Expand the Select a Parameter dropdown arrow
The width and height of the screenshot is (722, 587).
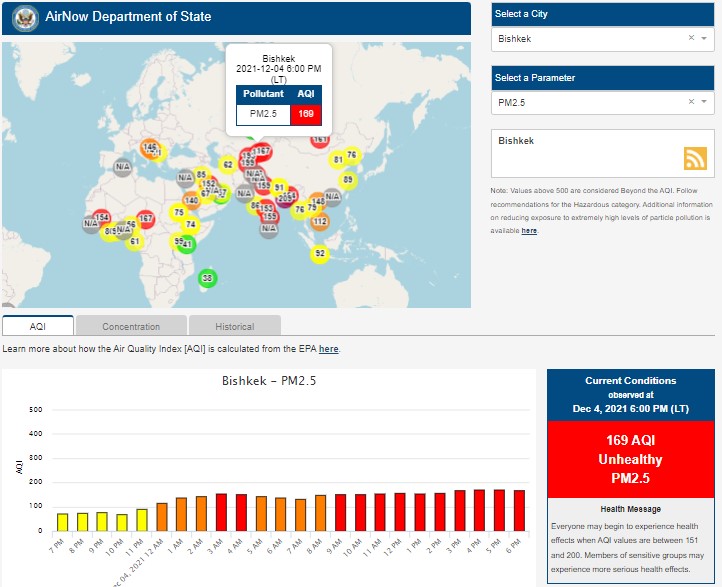coord(704,102)
